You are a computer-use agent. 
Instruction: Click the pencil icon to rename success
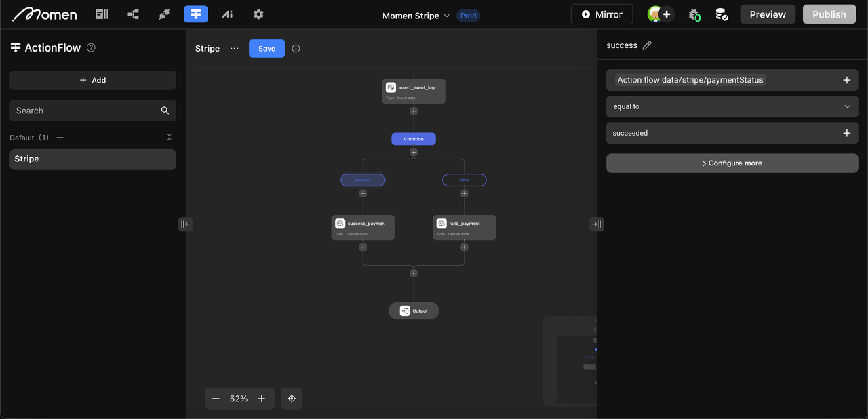pyautogui.click(x=647, y=45)
